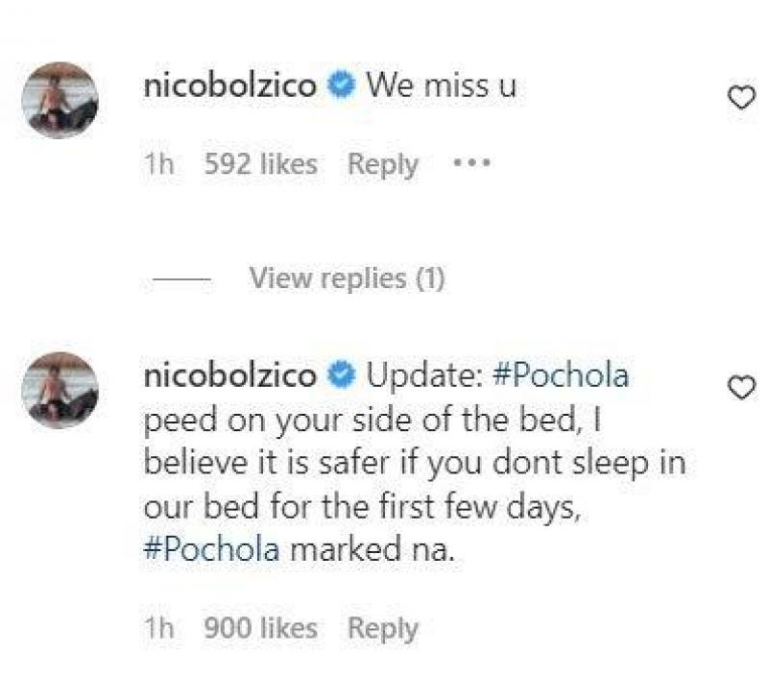
Task: Click the "We miss u" comment text
Action: pyautogui.click(x=442, y=86)
